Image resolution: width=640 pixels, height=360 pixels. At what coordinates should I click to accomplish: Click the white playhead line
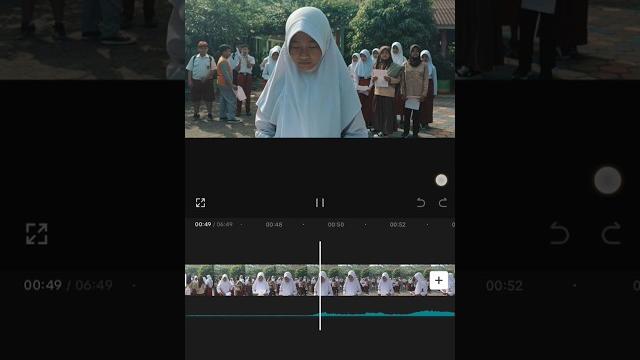[x=320, y=286]
